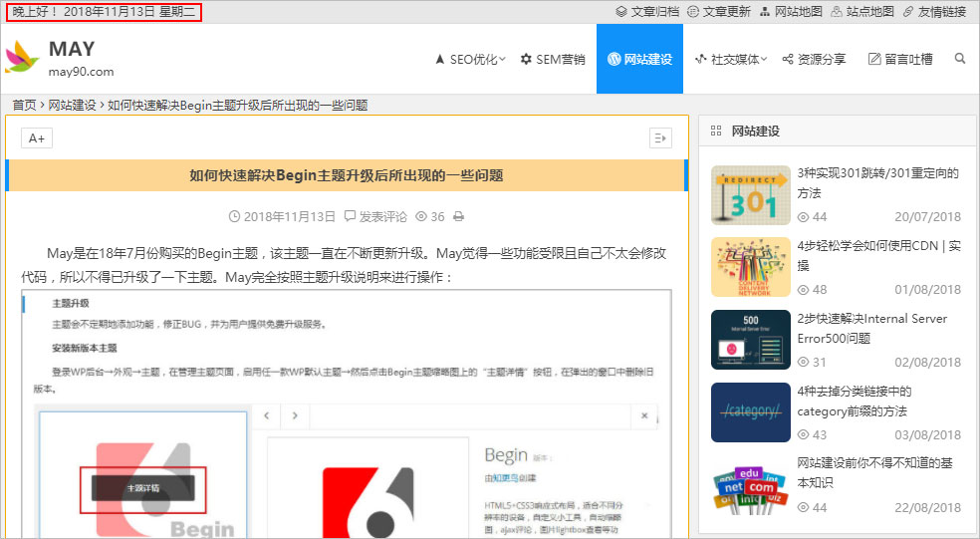Click the embedded theme upgrade screenshot

click(347, 413)
